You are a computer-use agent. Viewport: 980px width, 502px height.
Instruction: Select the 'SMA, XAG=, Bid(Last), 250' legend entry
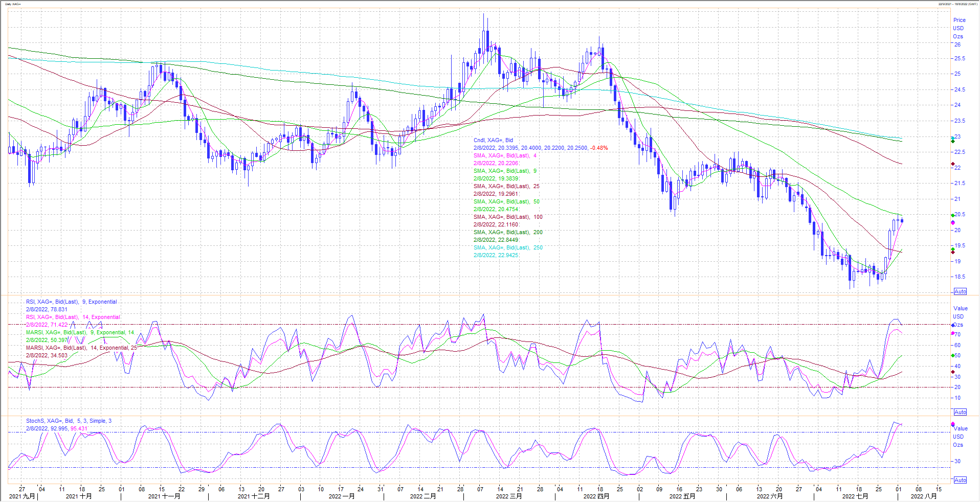pos(508,247)
